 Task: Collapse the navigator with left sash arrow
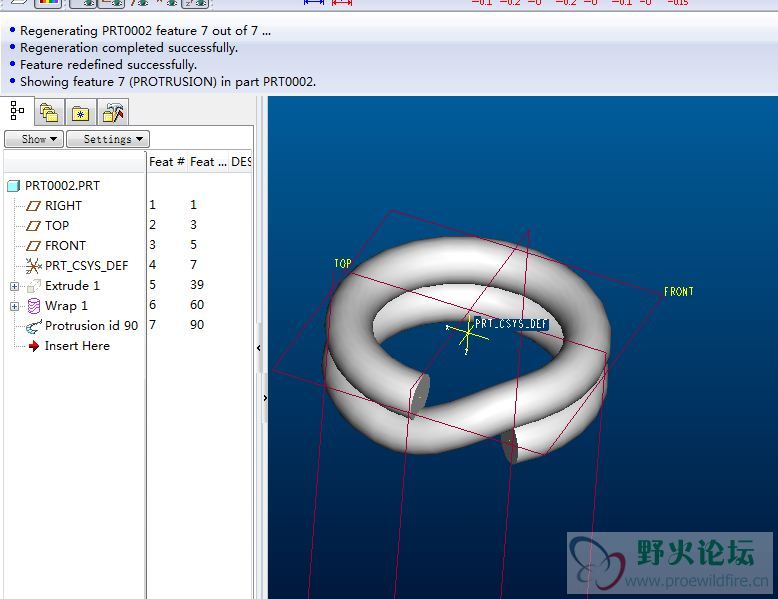[259, 348]
